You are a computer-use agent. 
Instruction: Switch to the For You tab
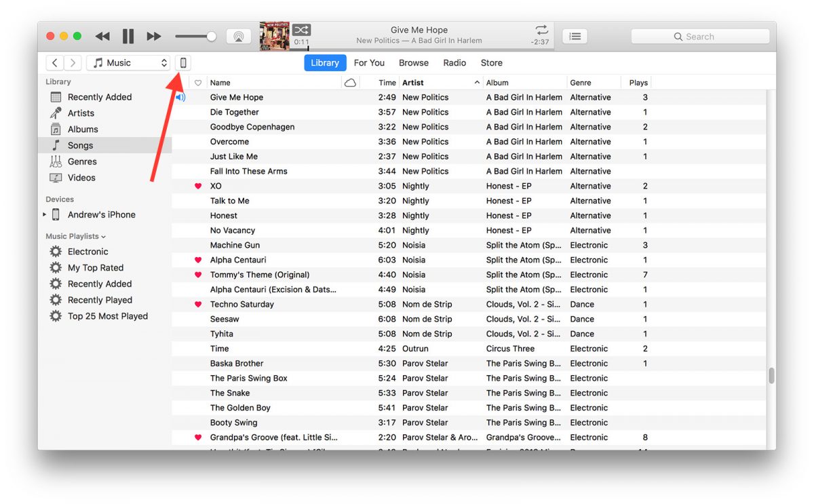pyautogui.click(x=369, y=62)
